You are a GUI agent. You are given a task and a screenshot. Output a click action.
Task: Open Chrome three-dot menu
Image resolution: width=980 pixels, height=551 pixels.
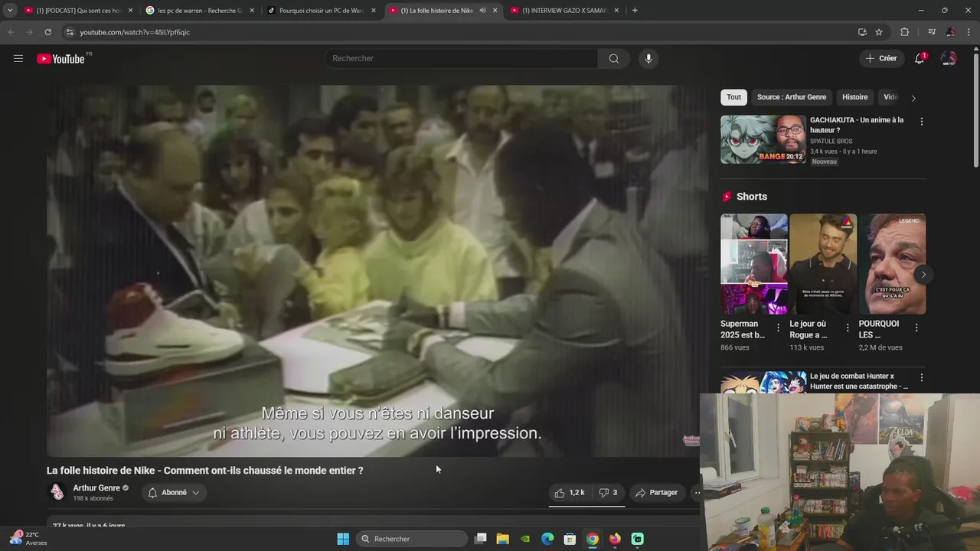coord(969,32)
